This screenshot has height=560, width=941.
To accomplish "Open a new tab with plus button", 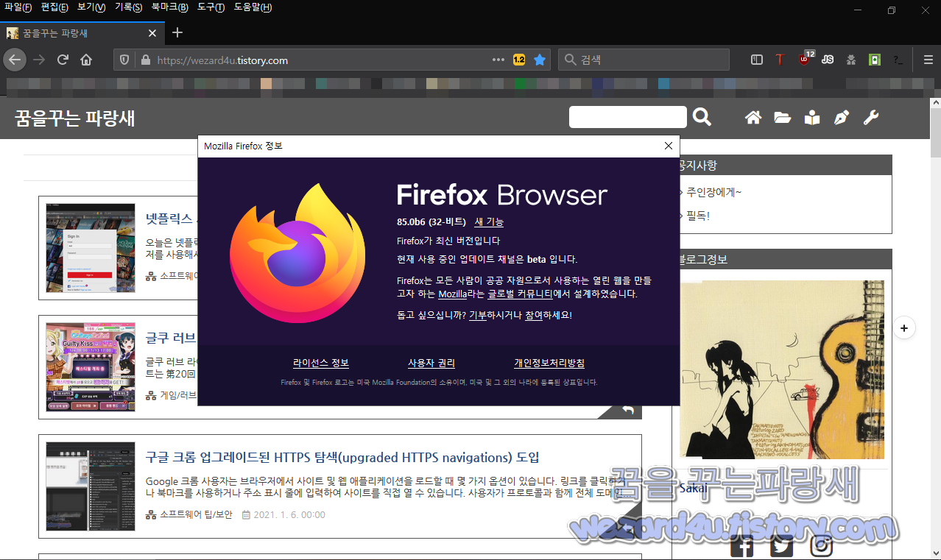I will (177, 32).
